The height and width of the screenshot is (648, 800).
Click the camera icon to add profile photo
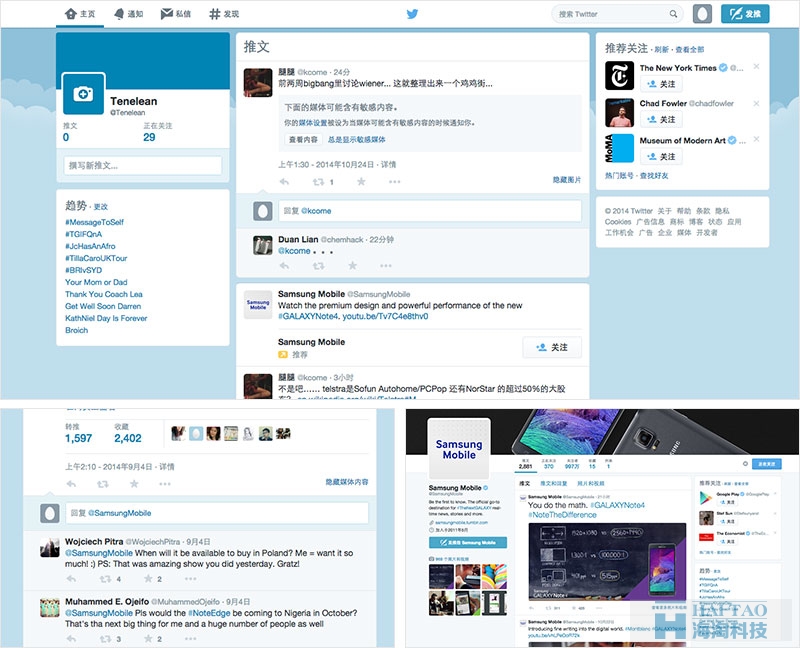click(x=83, y=94)
